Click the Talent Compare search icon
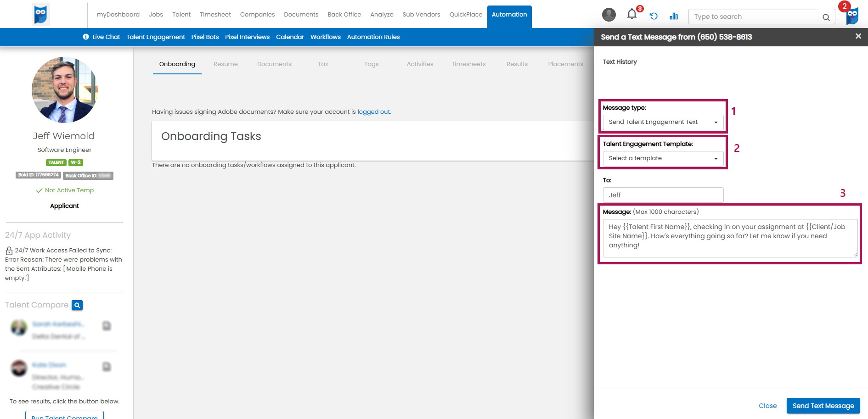868x419 pixels. (77, 305)
